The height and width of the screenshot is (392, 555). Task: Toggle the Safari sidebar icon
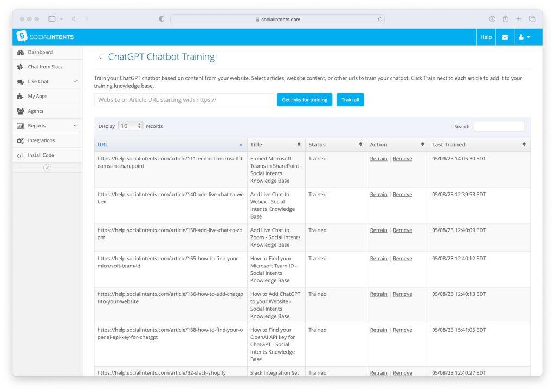tap(51, 19)
